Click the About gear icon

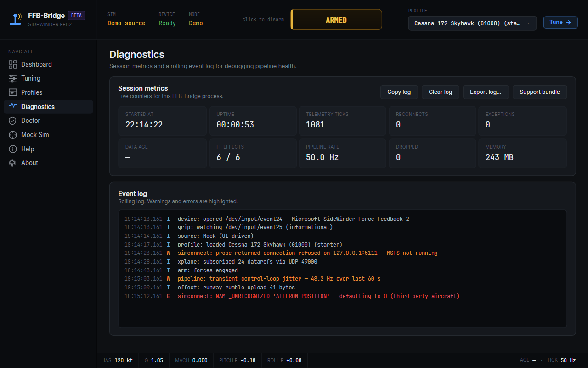click(x=13, y=163)
